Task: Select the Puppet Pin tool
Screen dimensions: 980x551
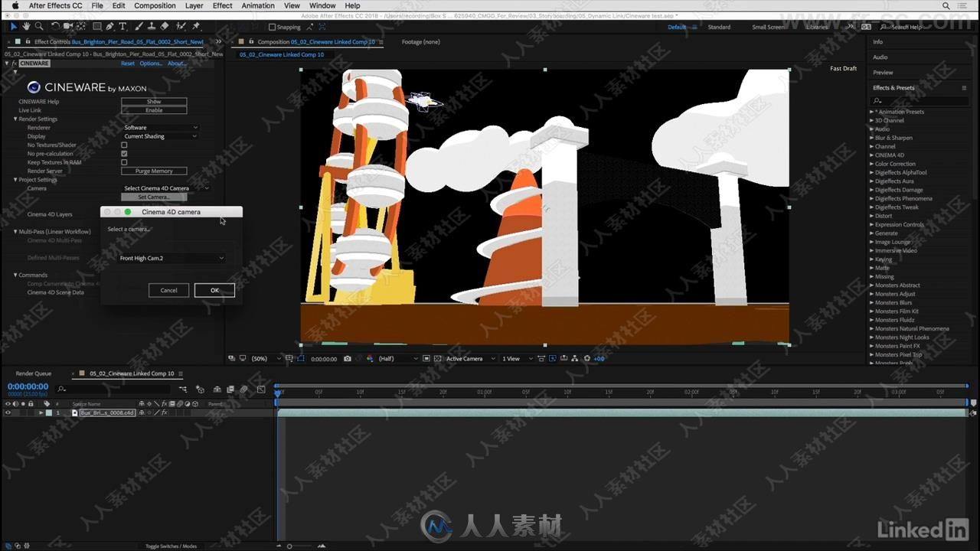Action: [x=196, y=26]
